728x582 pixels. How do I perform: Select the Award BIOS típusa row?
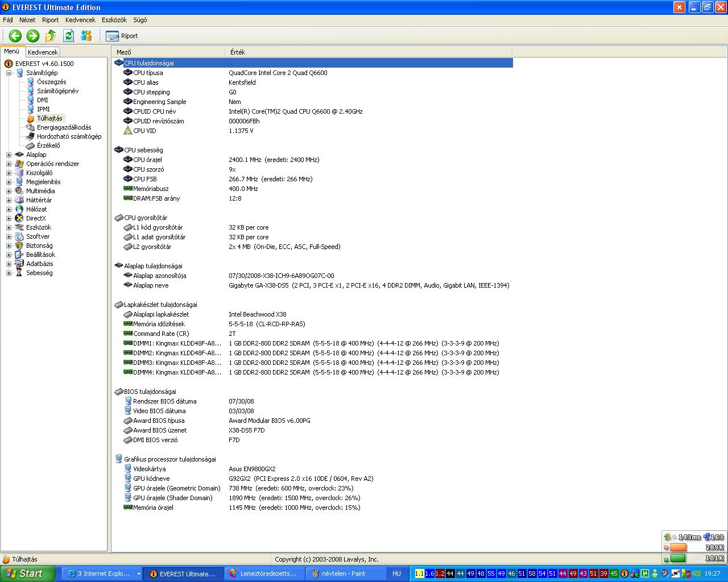tap(313, 421)
